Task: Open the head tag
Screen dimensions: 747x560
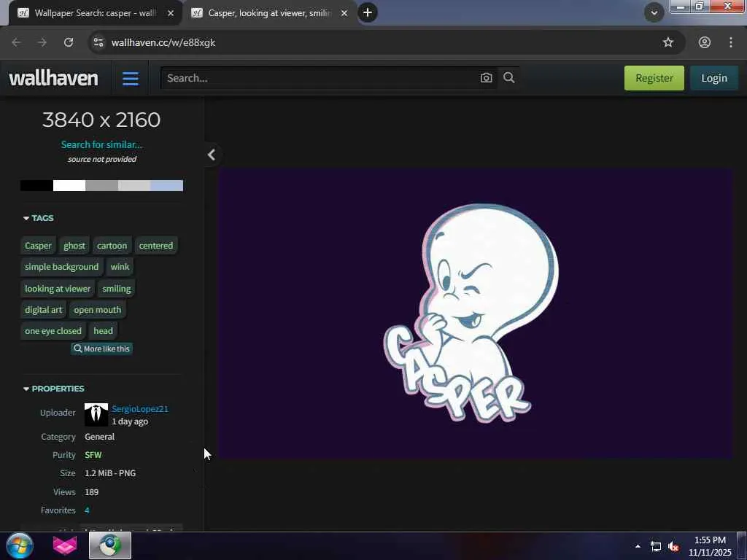Action: click(x=104, y=330)
